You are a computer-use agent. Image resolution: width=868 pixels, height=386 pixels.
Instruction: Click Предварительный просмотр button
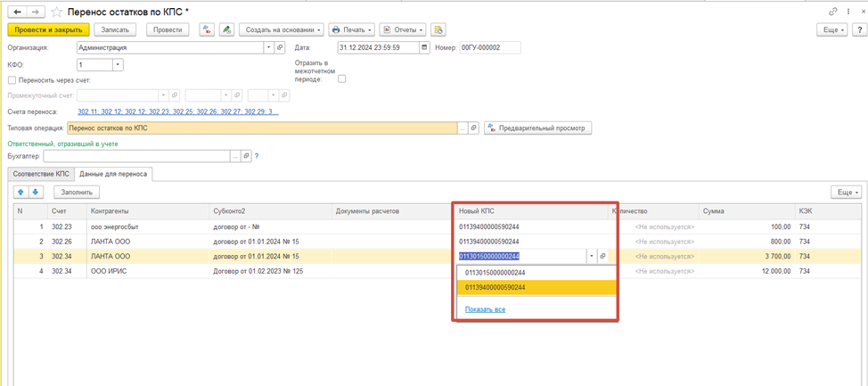[537, 128]
